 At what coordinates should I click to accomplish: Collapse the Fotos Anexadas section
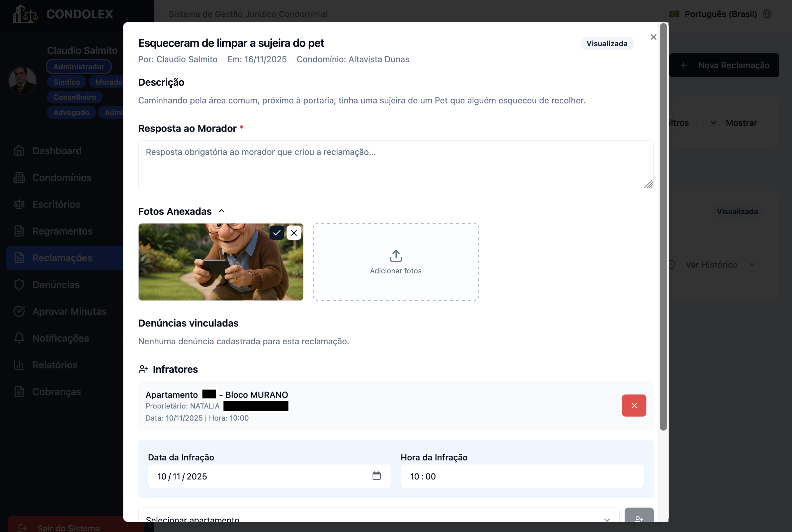[222, 211]
